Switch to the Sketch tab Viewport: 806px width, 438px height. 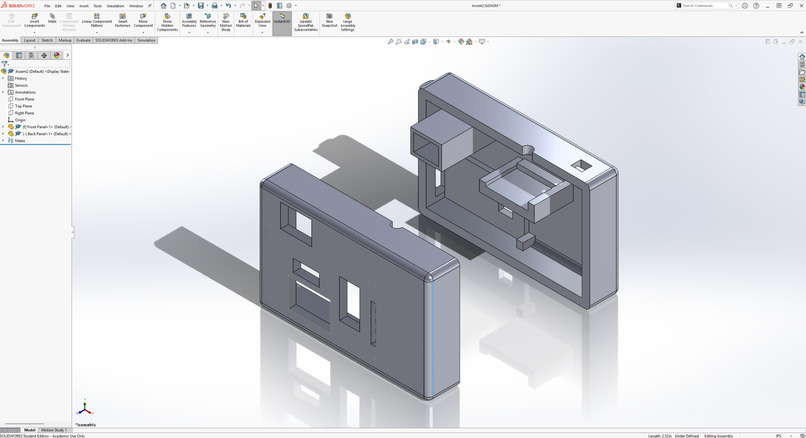tap(47, 40)
